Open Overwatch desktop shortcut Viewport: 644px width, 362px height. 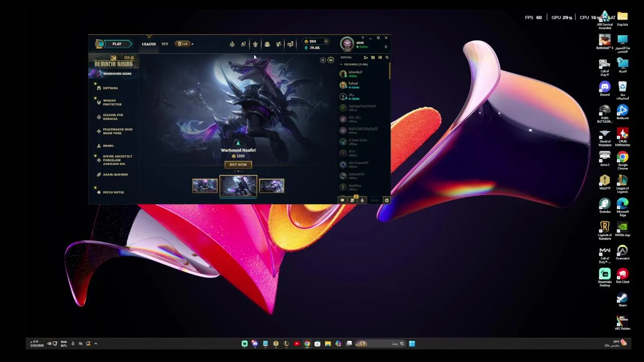[622, 253]
